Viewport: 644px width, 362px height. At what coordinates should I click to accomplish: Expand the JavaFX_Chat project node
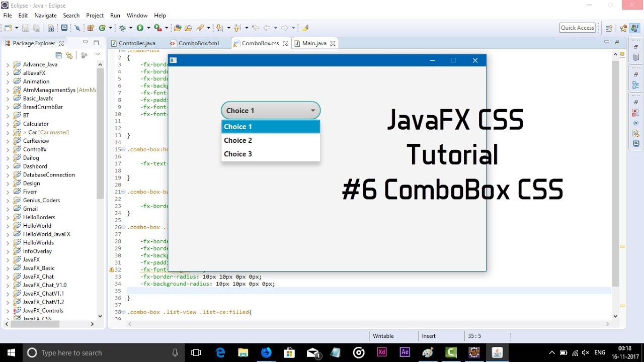8,277
